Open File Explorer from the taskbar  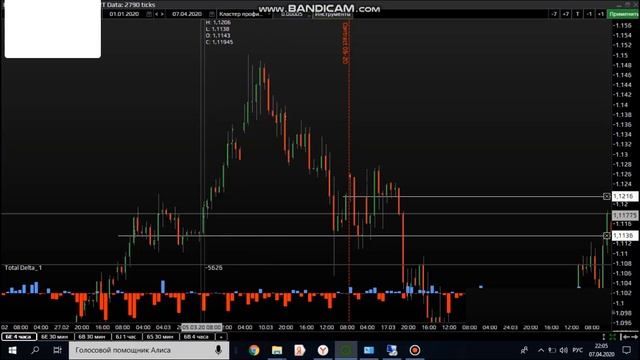(277, 350)
